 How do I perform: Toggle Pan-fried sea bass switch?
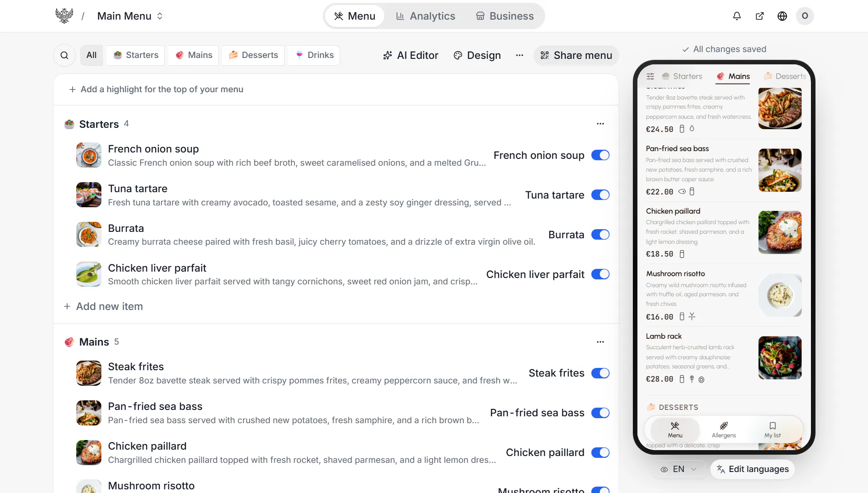point(600,413)
